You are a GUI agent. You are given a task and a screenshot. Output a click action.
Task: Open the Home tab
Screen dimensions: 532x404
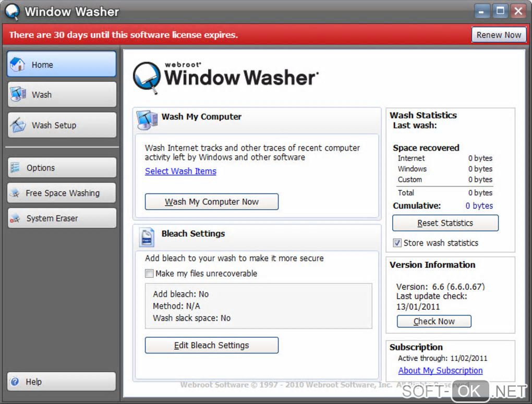(62, 64)
